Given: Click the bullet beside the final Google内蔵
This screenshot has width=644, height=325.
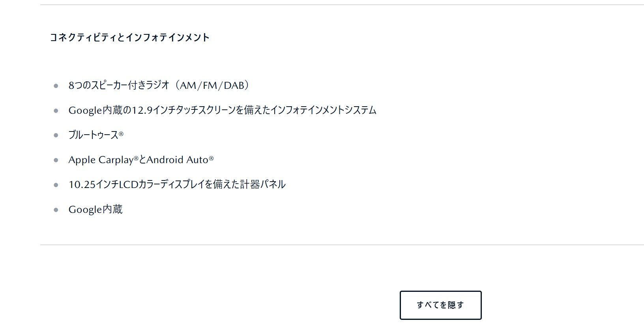Looking at the screenshot, I should (x=56, y=210).
